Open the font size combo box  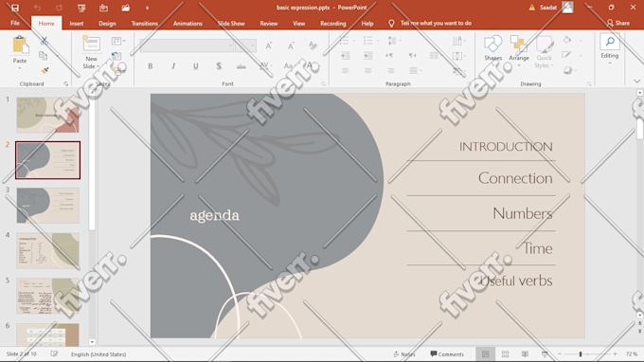coord(245,45)
